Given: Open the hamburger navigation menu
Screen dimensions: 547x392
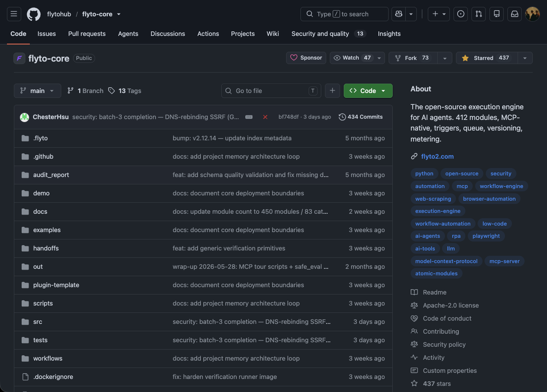Looking at the screenshot, I should pyautogui.click(x=14, y=14).
